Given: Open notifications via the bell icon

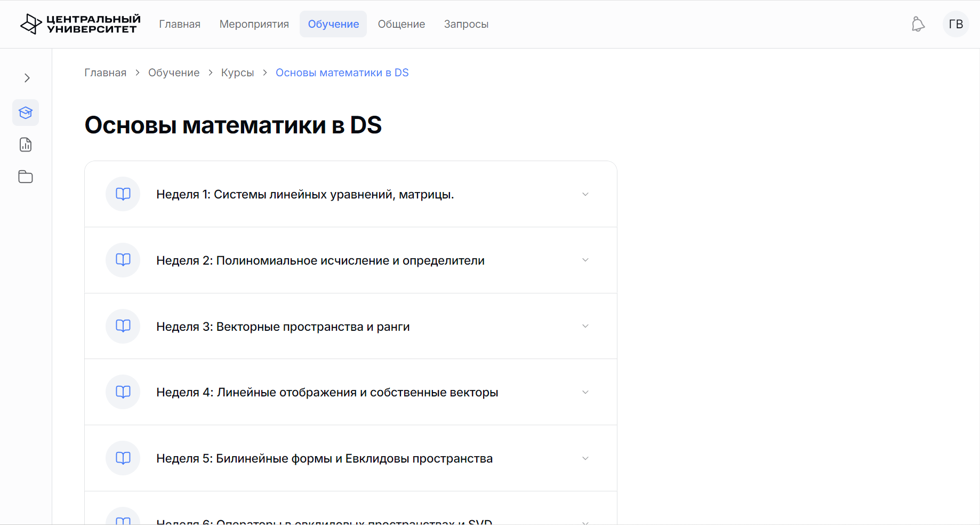Looking at the screenshot, I should tap(918, 24).
